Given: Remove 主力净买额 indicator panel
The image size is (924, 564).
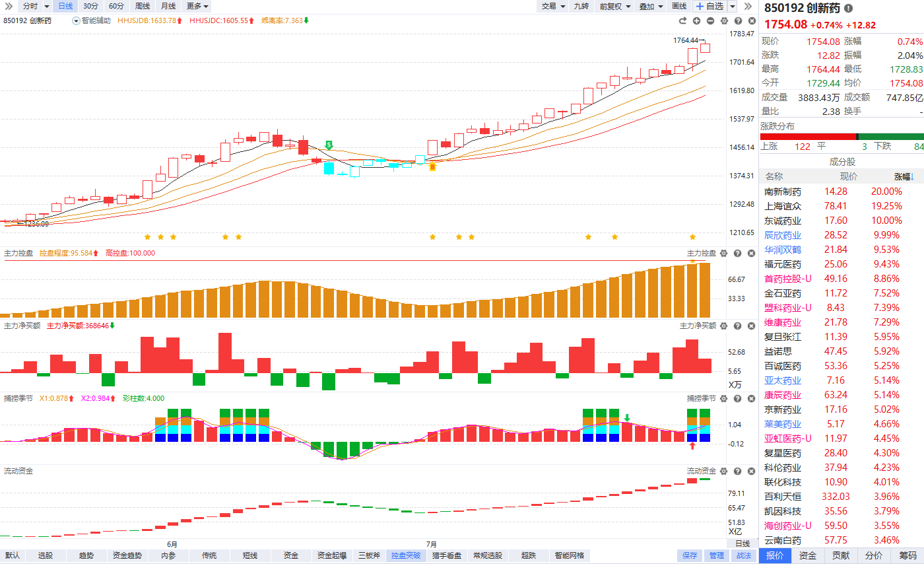Looking at the screenshot, I should 752,326.
